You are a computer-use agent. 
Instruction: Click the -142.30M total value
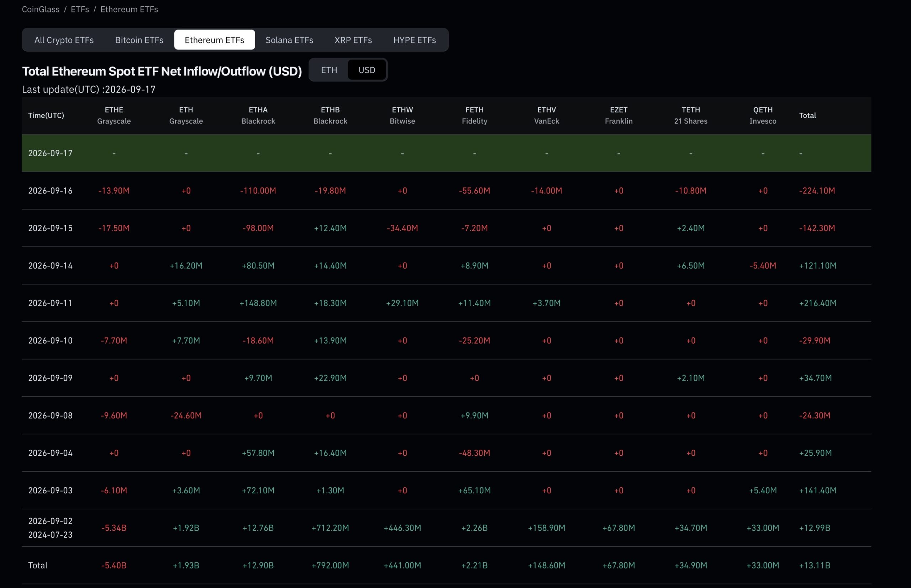coord(817,228)
